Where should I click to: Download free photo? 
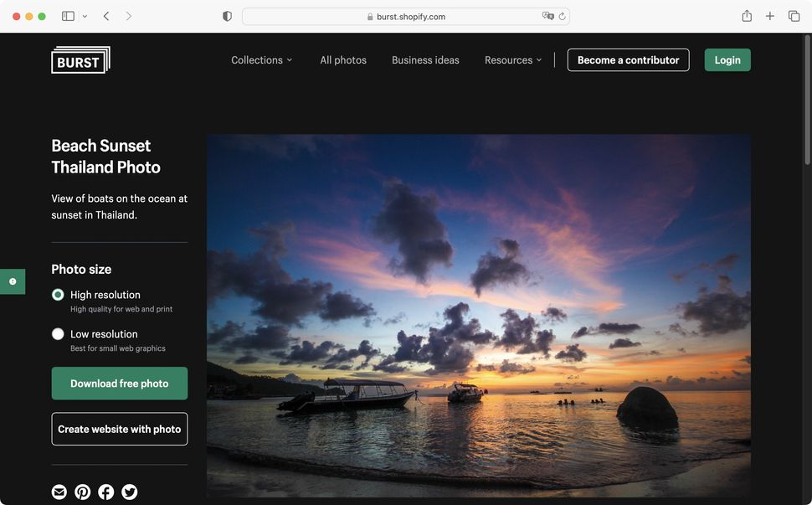point(119,383)
